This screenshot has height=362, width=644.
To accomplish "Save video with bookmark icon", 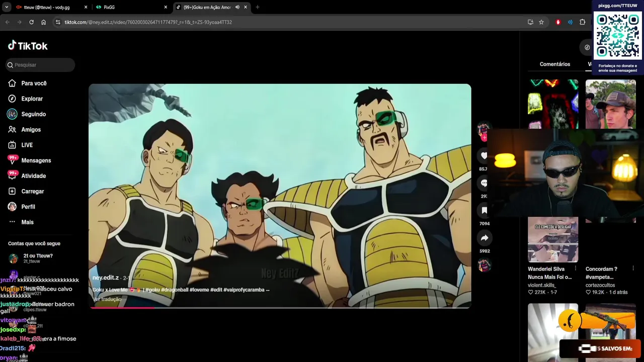I will [x=484, y=211].
